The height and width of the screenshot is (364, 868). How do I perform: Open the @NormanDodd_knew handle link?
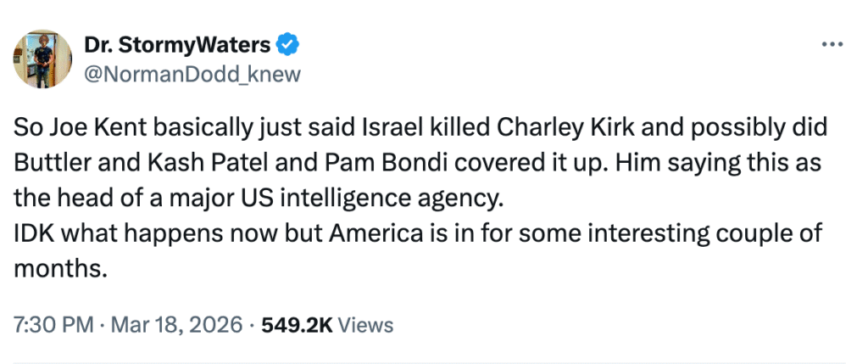[x=192, y=74]
